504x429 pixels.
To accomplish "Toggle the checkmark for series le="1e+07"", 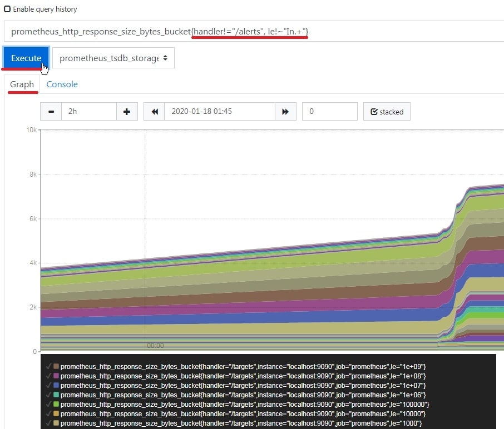I will point(48,385).
